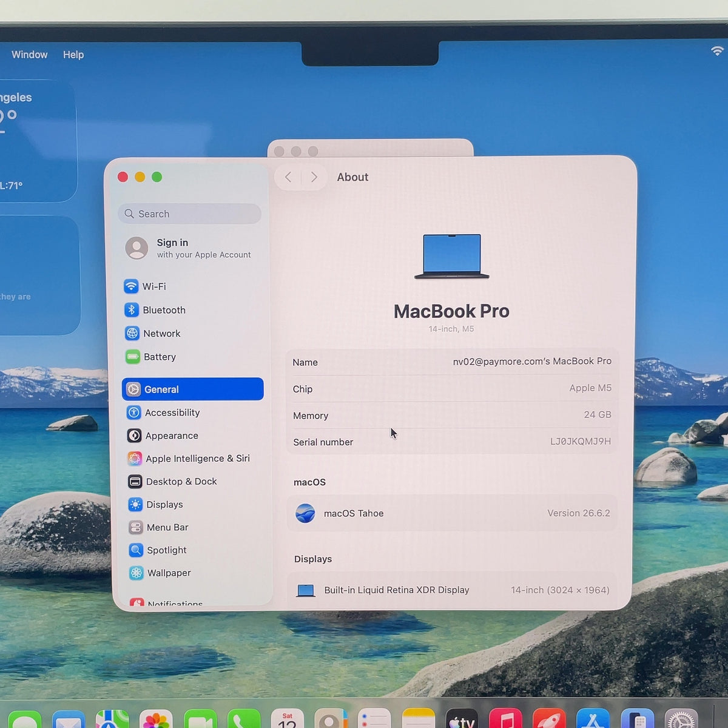Screen dimensions: 728x728
Task: Open the Window menu
Action: (29, 55)
